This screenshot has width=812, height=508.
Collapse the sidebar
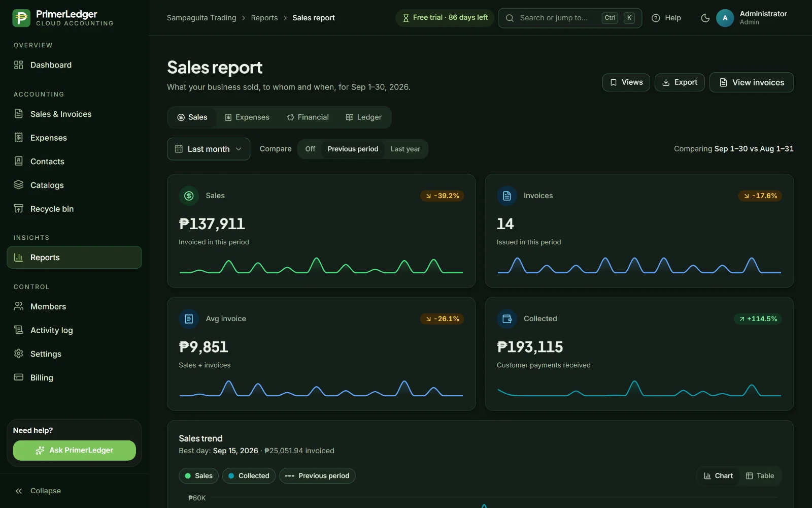tap(74, 491)
